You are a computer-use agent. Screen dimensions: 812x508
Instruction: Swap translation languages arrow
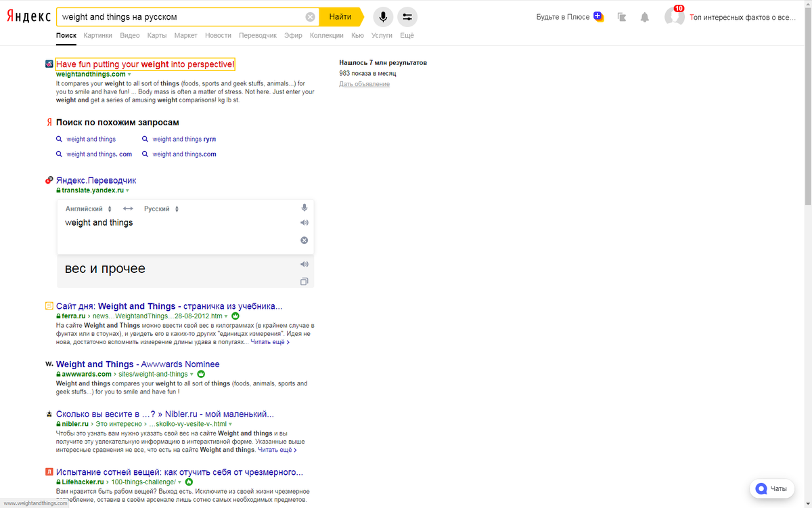128,209
